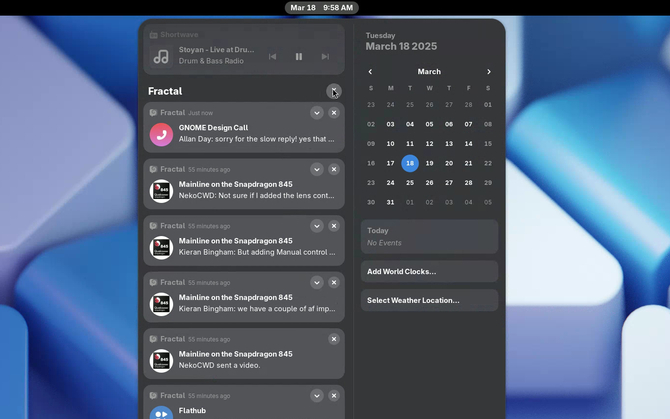
Task: Select March 21 in calendar
Action: pos(468,163)
